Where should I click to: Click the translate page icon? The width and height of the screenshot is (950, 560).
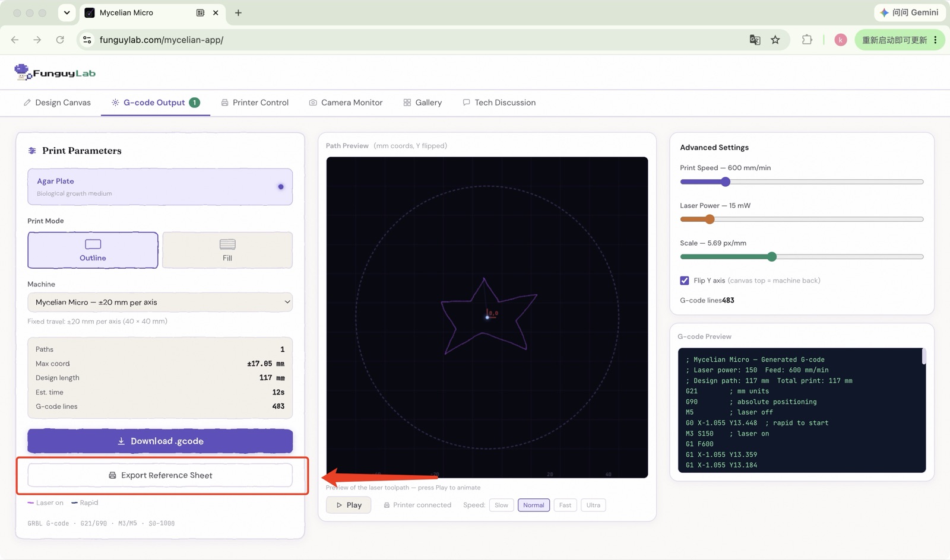tap(755, 40)
